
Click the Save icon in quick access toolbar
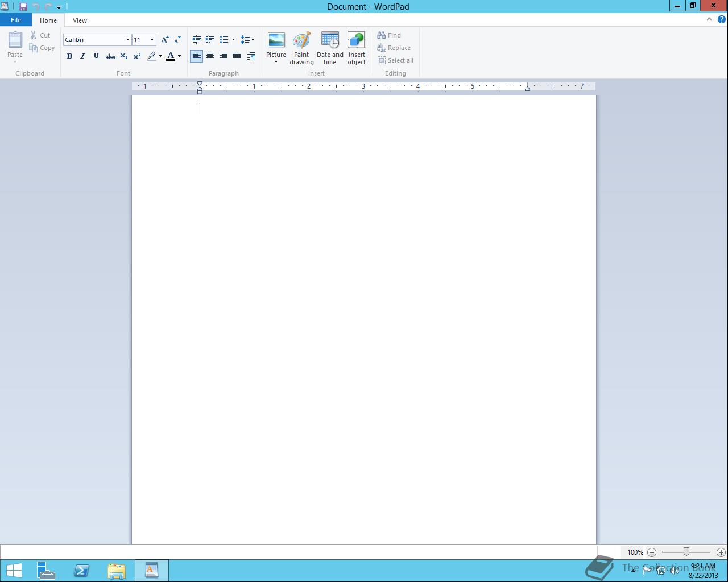tap(23, 7)
